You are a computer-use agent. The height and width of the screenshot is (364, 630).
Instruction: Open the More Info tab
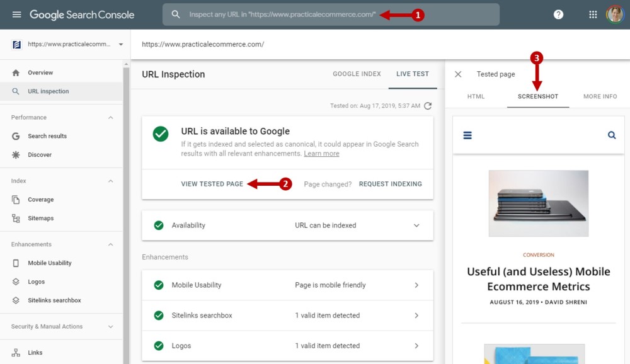600,96
